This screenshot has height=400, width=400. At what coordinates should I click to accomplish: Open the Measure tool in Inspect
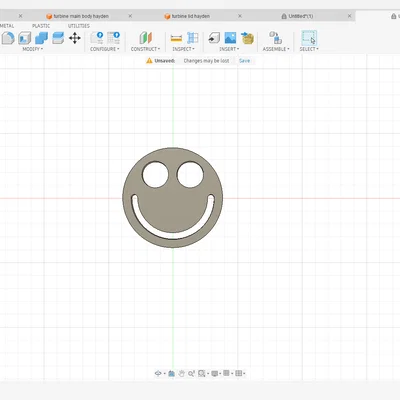click(176, 38)
